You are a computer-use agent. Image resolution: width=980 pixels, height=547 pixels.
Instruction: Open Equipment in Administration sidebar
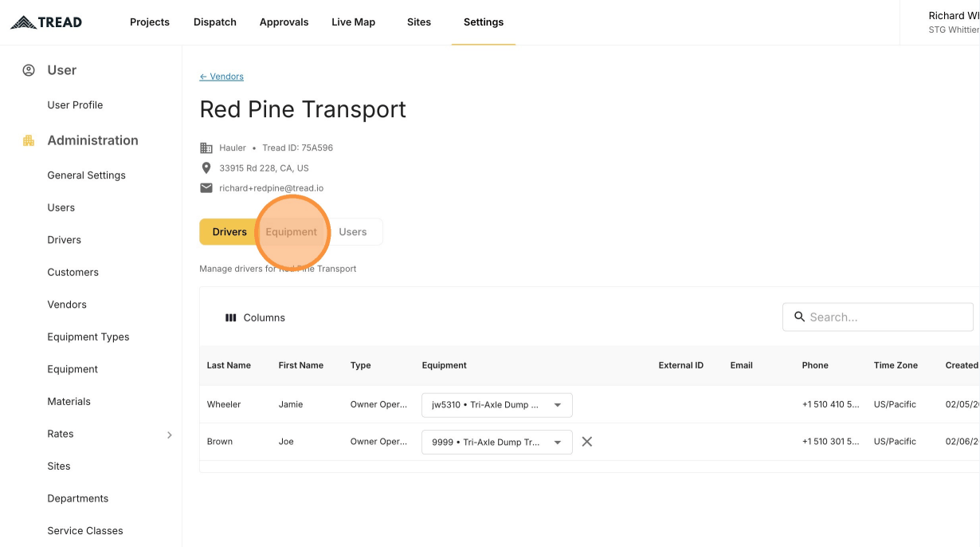point(73,369)
